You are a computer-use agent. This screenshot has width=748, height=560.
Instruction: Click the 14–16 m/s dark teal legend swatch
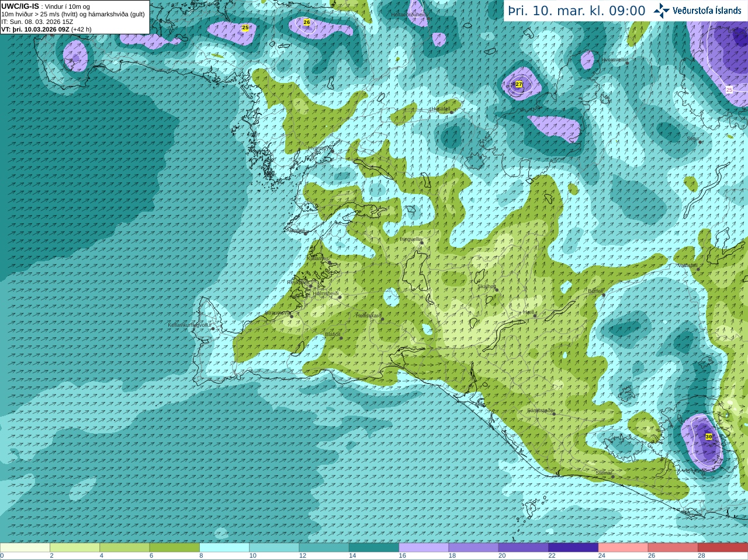click(x=374, y=548)
